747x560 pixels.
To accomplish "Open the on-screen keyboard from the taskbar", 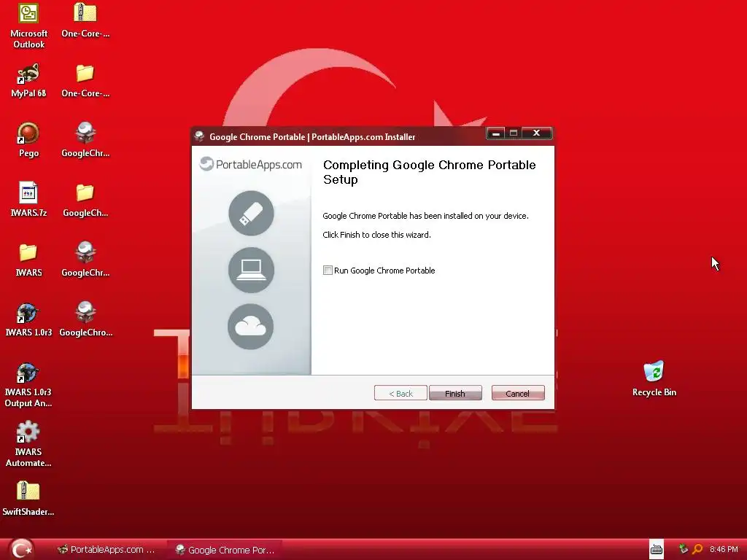I will click(x=657, y=550).
